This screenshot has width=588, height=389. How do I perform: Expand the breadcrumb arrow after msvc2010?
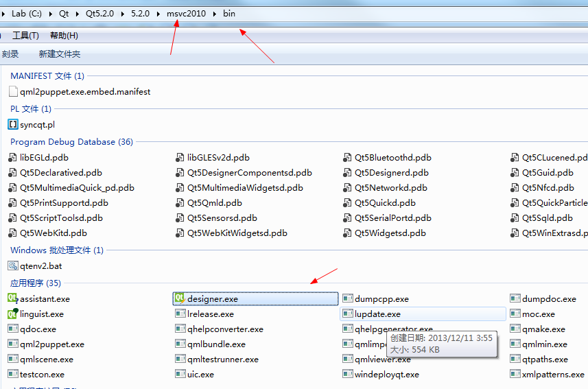pos(215,14)
